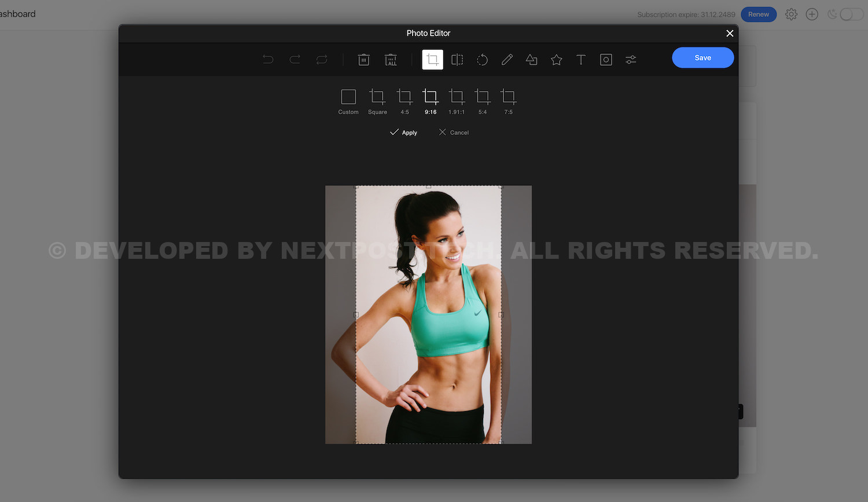Choose the Custom crop preset
The width and height of the screenshot is (868, 502).
(348, 101)
